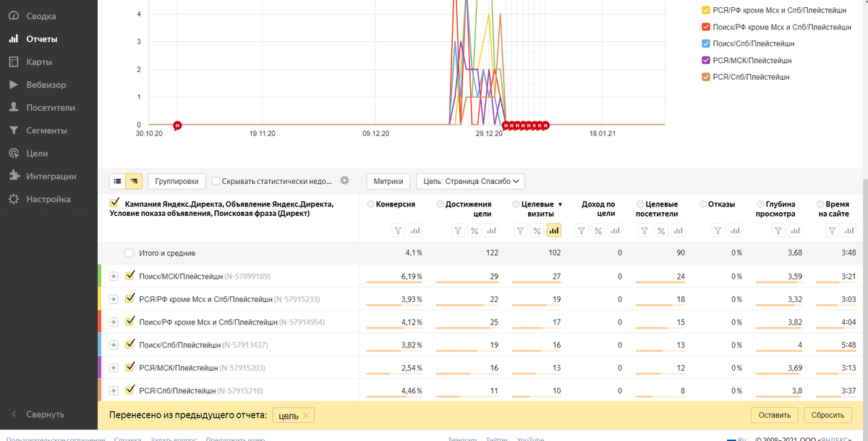This screenshot has height=441, width=868.
Task: Click filter icon under Конверсия column
Action: [x=398, y=230]
